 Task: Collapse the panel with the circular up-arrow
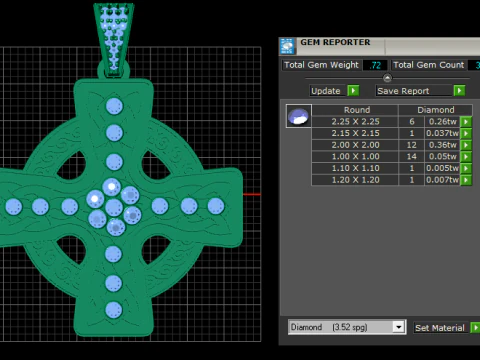tap(387, 78)
